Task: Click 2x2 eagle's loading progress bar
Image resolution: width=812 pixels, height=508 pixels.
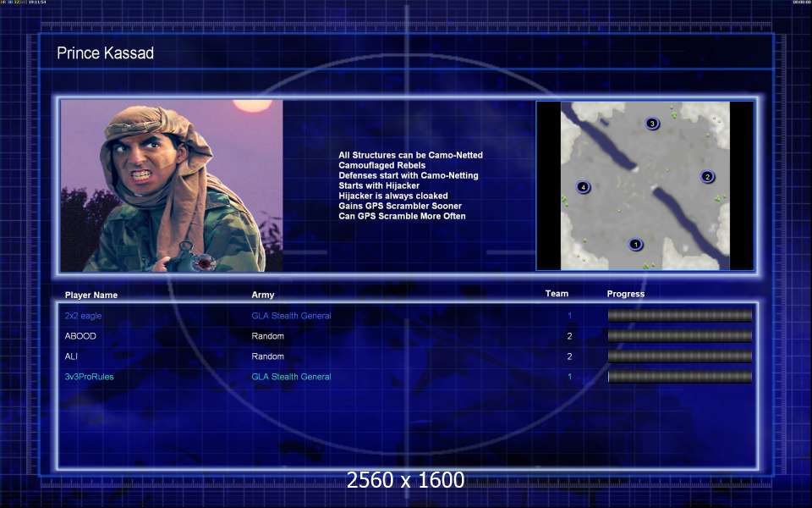Action: click(x=679, y=316)
